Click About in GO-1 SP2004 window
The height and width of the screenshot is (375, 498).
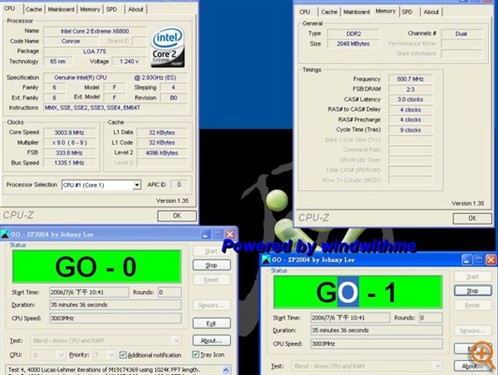[x=473, y=366]
